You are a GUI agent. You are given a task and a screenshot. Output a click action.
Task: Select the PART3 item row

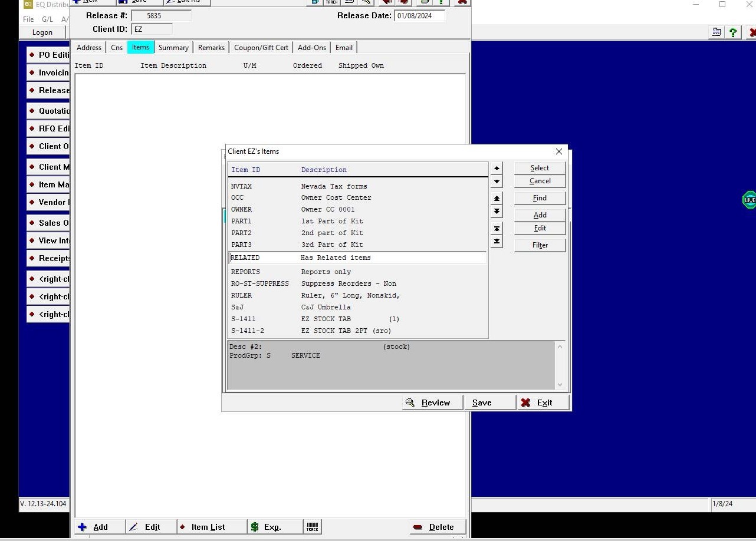click(358, 245)
